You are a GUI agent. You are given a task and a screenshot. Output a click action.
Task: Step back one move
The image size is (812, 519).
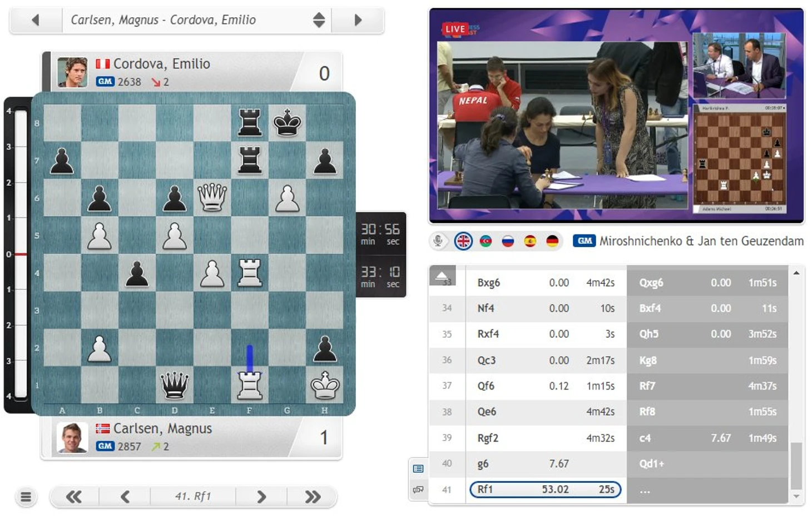(x=125, y=497)
